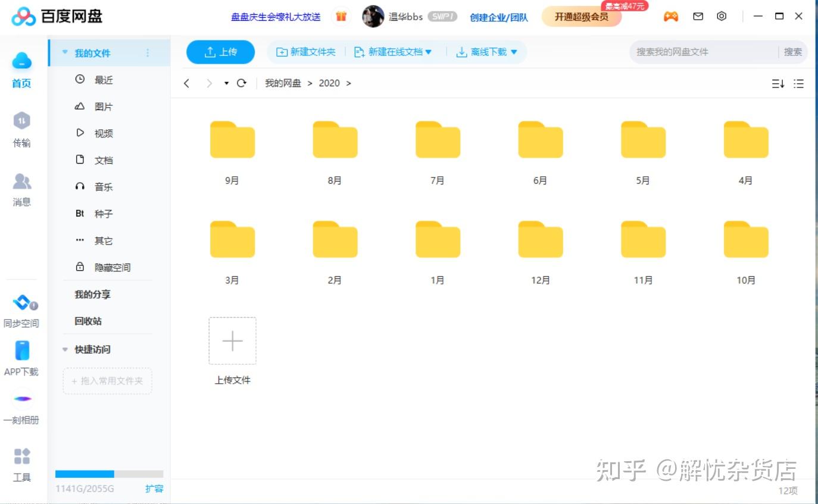The image size is (818, 504).
Task: Focus the 搜索我的网盘文件 search field
Action: [704, 52]
